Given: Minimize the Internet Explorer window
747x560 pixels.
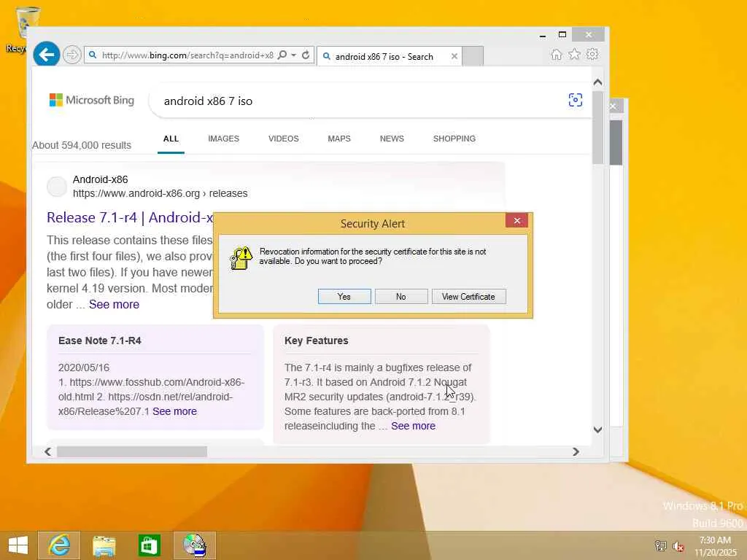Looking at the screenshot, I should [543, 35].
